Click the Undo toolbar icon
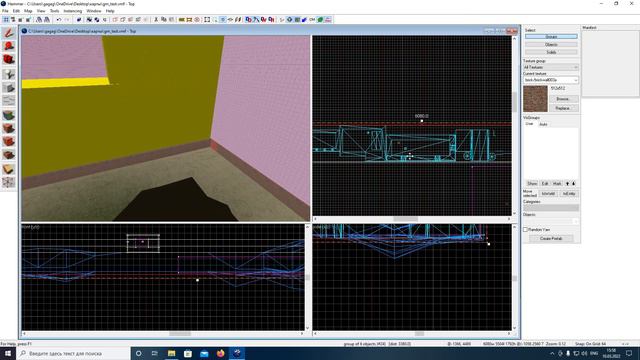Screen dimensions: 640x360 (59, 20)
